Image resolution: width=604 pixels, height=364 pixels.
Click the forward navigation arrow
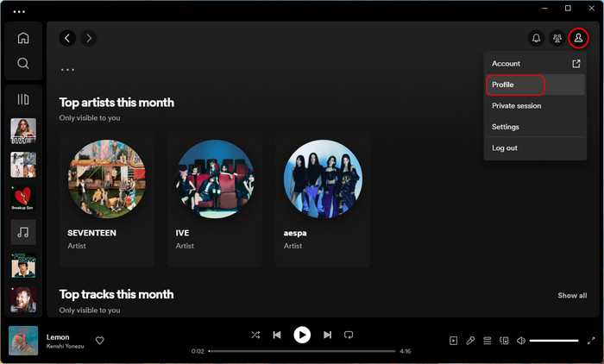coord(89,38)
